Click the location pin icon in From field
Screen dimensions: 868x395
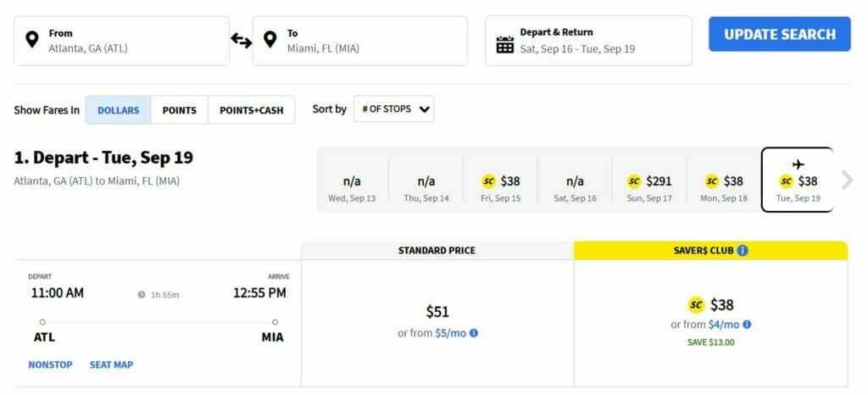32,40
